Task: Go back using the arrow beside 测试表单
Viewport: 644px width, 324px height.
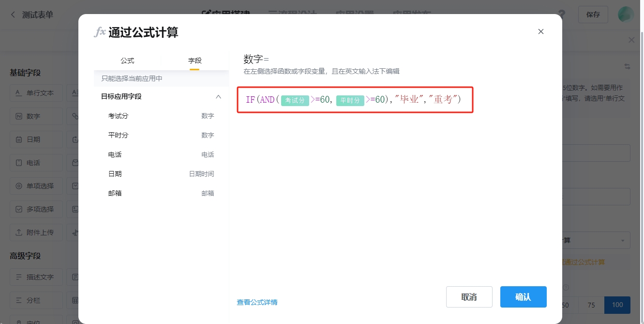Action: click(x=13, y=15)
